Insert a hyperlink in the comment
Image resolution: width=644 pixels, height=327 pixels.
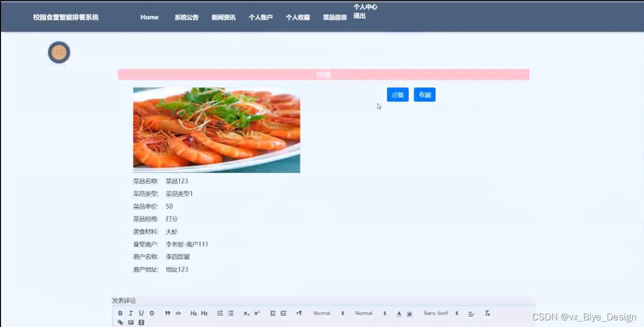(x=120, y=322)
